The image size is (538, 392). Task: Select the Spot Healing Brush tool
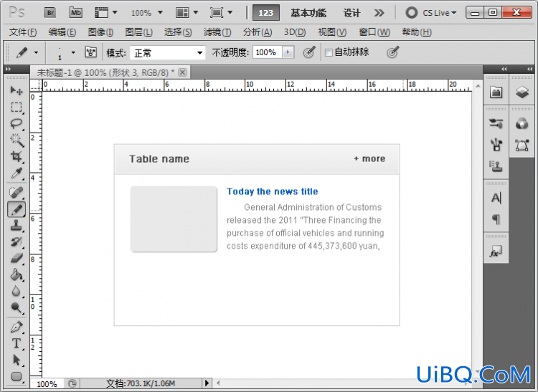tap(16, 193)
